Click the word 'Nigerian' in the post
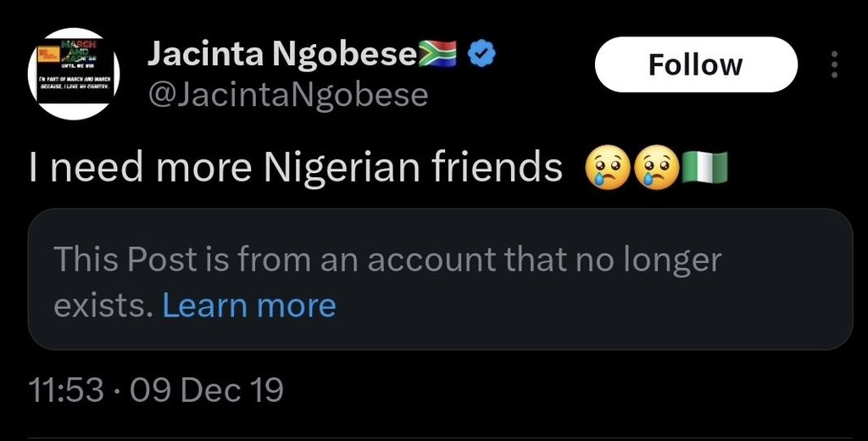Screen dimensions: 868x441 point(335,170)
